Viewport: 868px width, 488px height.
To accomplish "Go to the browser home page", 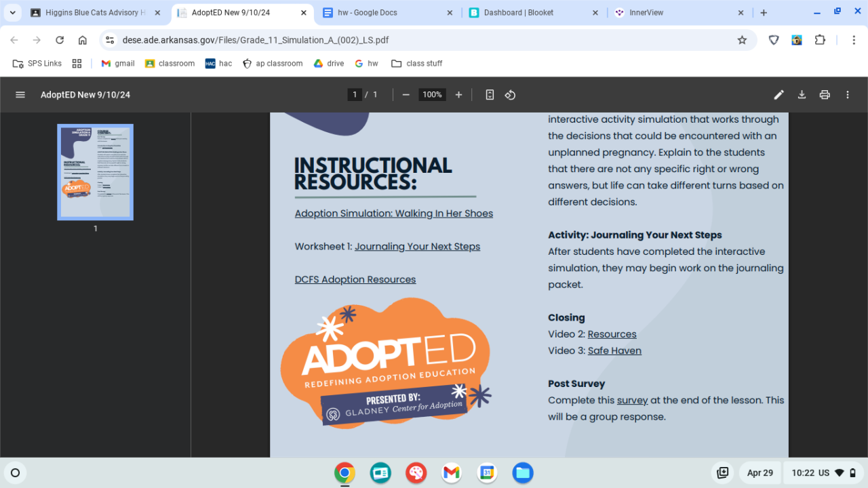I will click(x=83, y=40).
